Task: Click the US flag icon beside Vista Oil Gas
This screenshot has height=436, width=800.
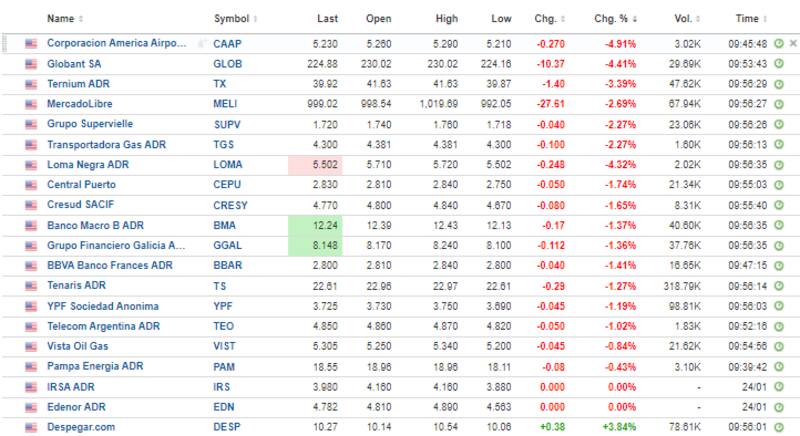Action: click(x=31, y=346)
